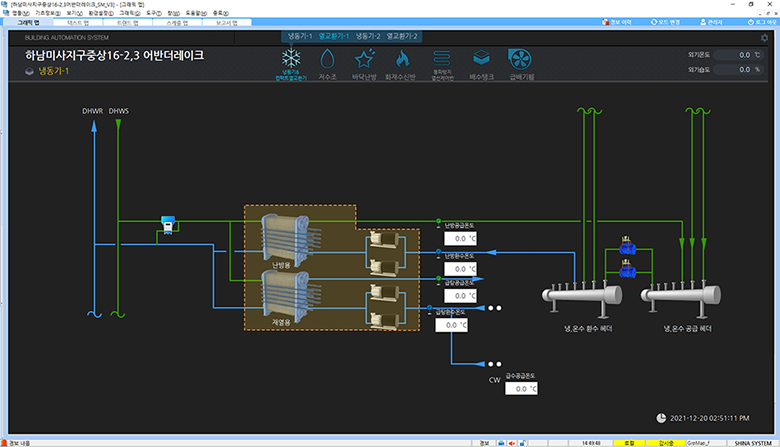Screen dimensions: 780x447
Task: Open 경보 이력 alarm history
Action: pos(617,22)
